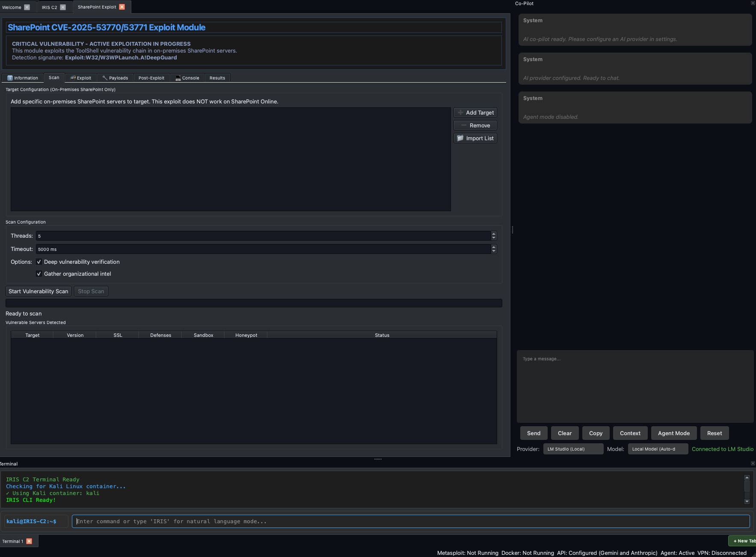Go to the Payloads tab
The height and width of the screenshot is (557, 756).
115,78
